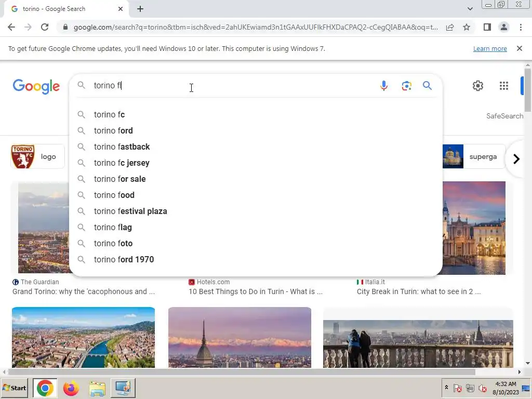Open the Chrome profile avatar
Screen dimensions: 532x399
pos(504,27)
